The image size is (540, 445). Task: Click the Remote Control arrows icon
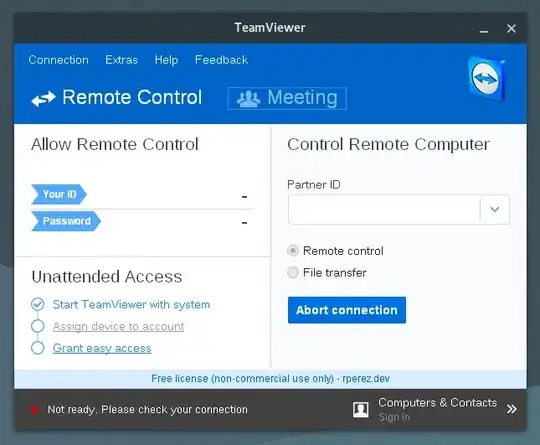tap(43, 98)
